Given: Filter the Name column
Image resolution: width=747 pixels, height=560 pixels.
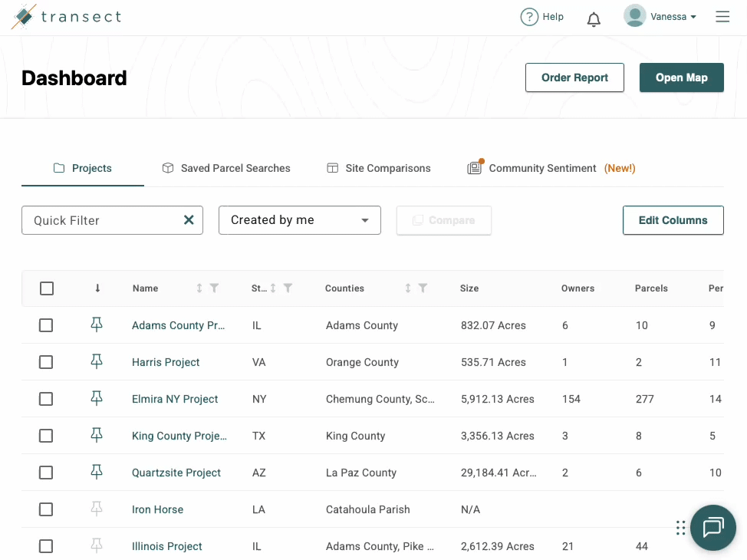Looking at the screenshot, I should point(214,288).
